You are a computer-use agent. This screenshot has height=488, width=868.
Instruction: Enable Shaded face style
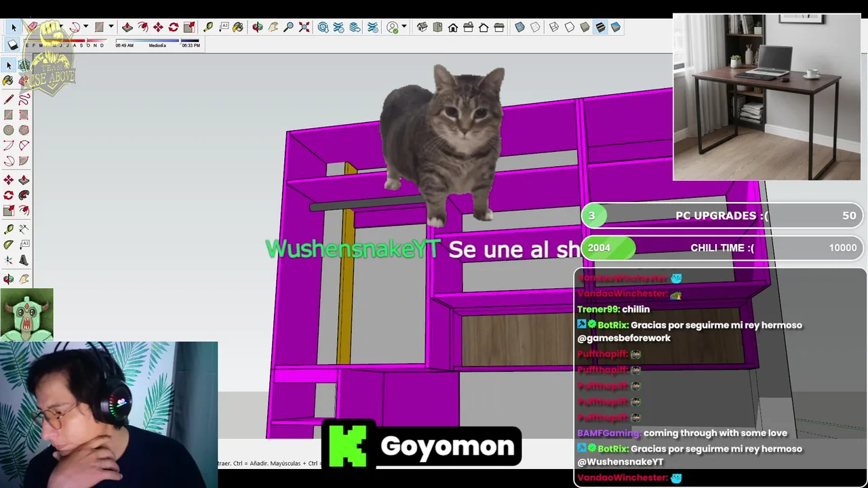[585, 27]
